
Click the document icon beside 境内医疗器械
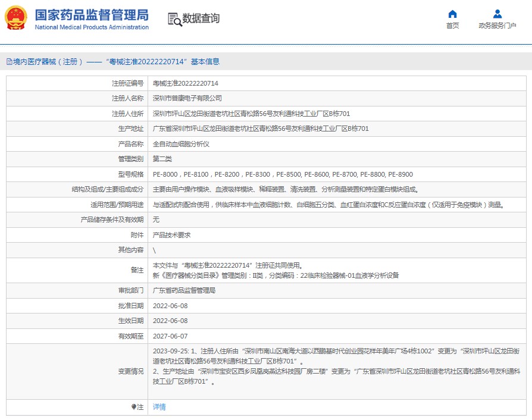(x=9, y=62)
